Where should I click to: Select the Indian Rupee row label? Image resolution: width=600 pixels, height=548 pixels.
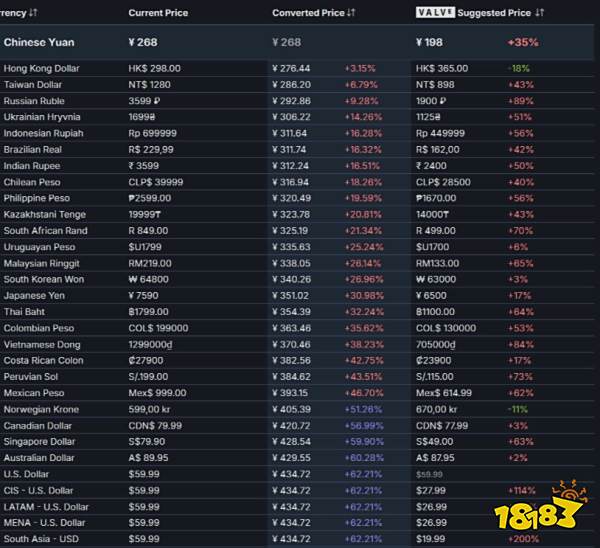pos(32,166)
